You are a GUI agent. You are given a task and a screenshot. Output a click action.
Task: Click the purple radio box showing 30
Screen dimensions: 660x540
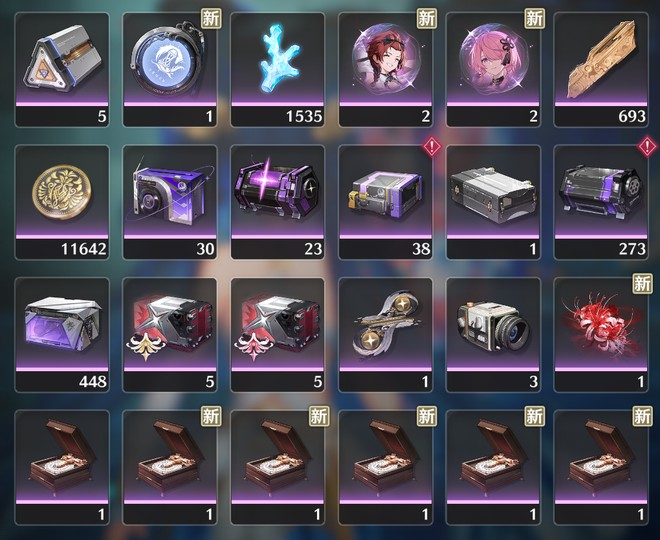170,202
